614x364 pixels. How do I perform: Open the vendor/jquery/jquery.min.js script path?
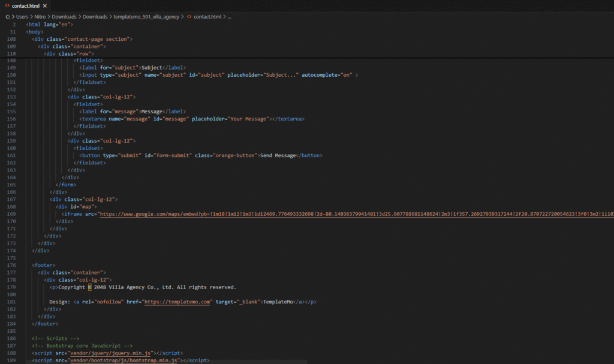point(110,353)
